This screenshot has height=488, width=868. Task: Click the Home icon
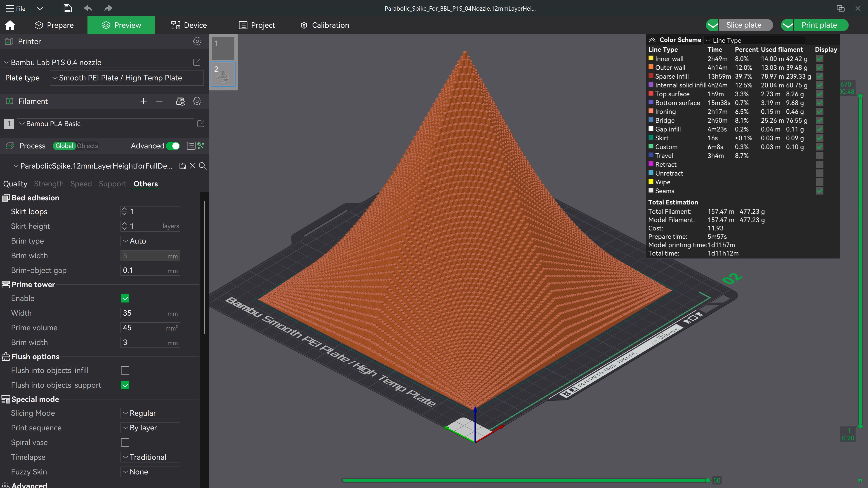tap(10, 25)
